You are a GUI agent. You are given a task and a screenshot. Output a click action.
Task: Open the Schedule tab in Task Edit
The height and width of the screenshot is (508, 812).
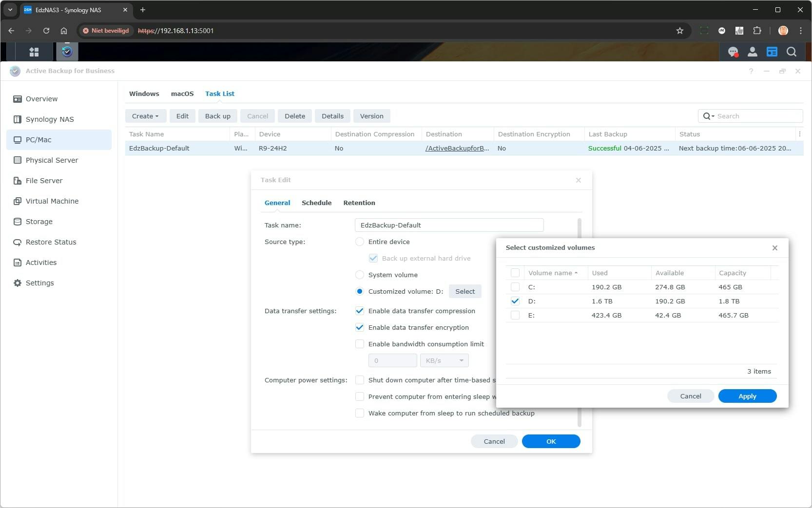(x=316, y=203)
